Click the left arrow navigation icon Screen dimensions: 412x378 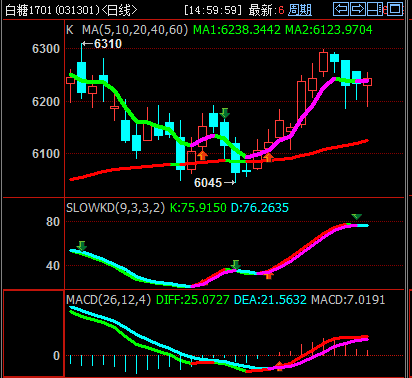point(341,9)
